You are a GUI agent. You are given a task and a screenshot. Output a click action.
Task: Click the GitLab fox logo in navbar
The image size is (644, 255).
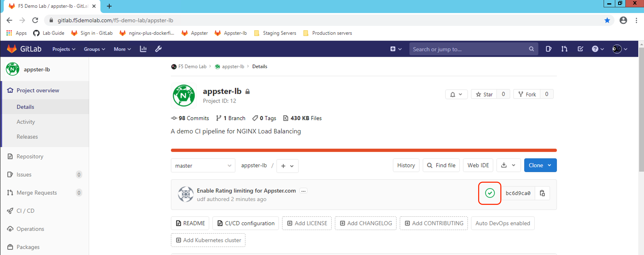[12, 49]
